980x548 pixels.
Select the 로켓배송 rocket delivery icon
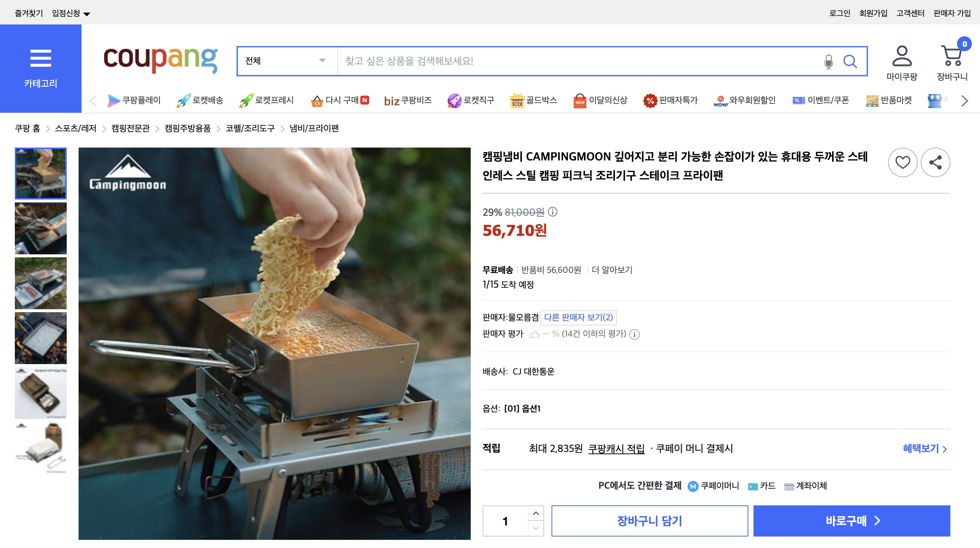(184, 100)
